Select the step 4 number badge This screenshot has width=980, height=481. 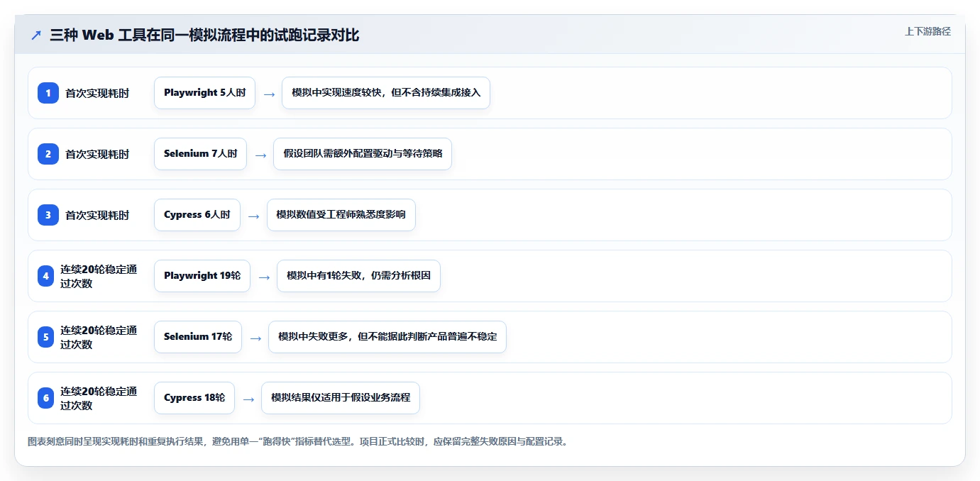pos(46,276)
